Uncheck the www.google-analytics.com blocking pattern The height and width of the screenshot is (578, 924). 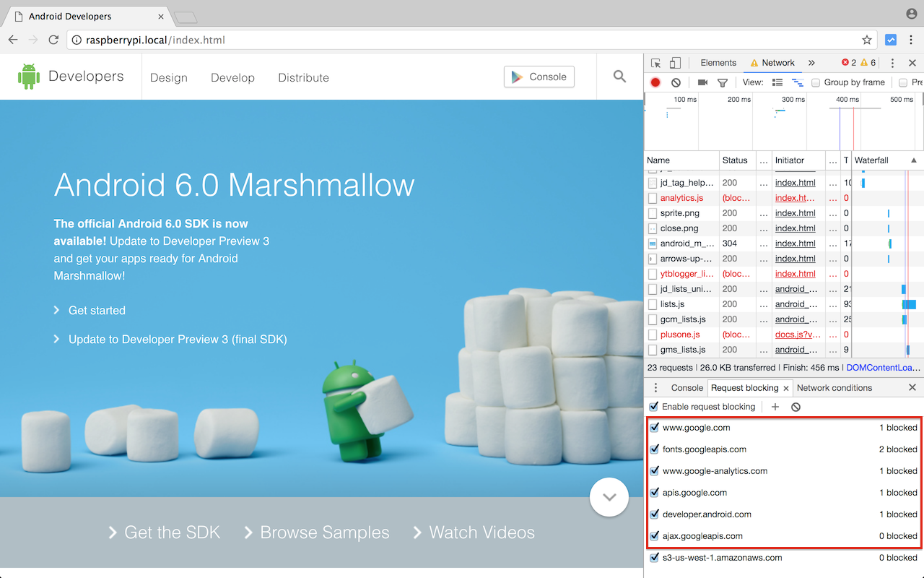[655, 471]
